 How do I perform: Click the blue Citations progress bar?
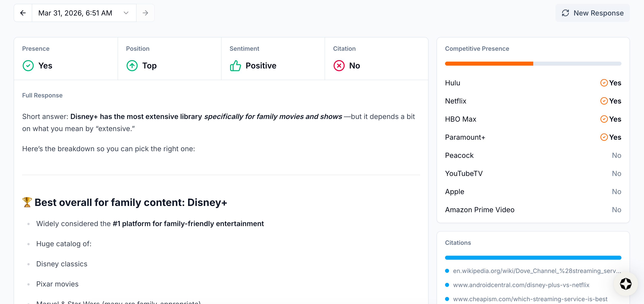(x=533, y=258)
